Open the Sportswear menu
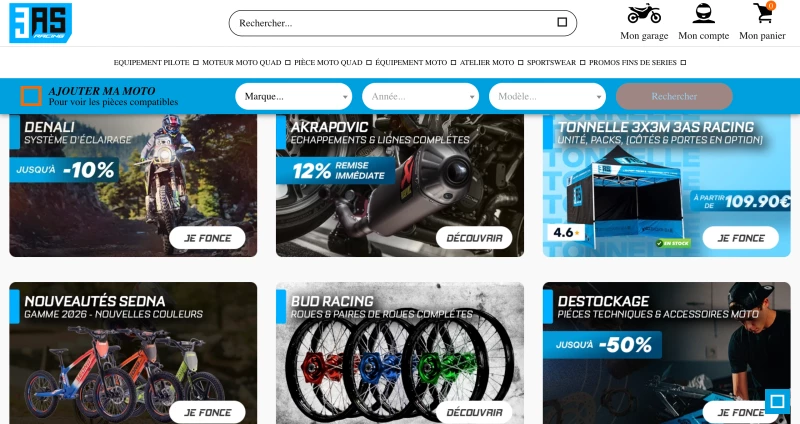The image size is (800, 424). [552, 63]
